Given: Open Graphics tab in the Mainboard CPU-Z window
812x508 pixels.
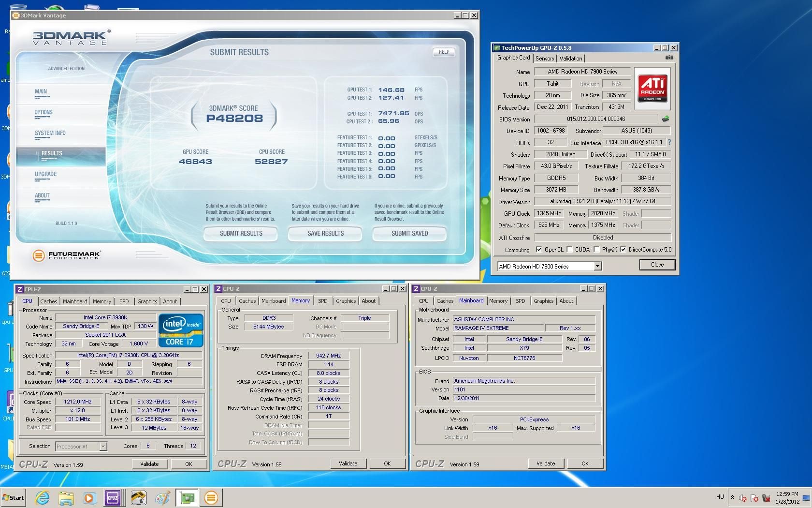Looking at the screenshot, I should [544, 301].
